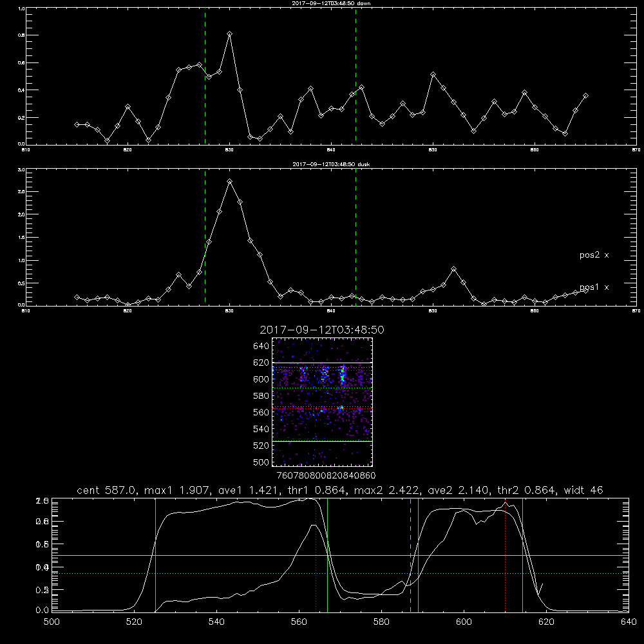The image size is (644, 644).
Task: Click the green vertical line at 525 in bottom plot
Action: (x=155, y=555)
